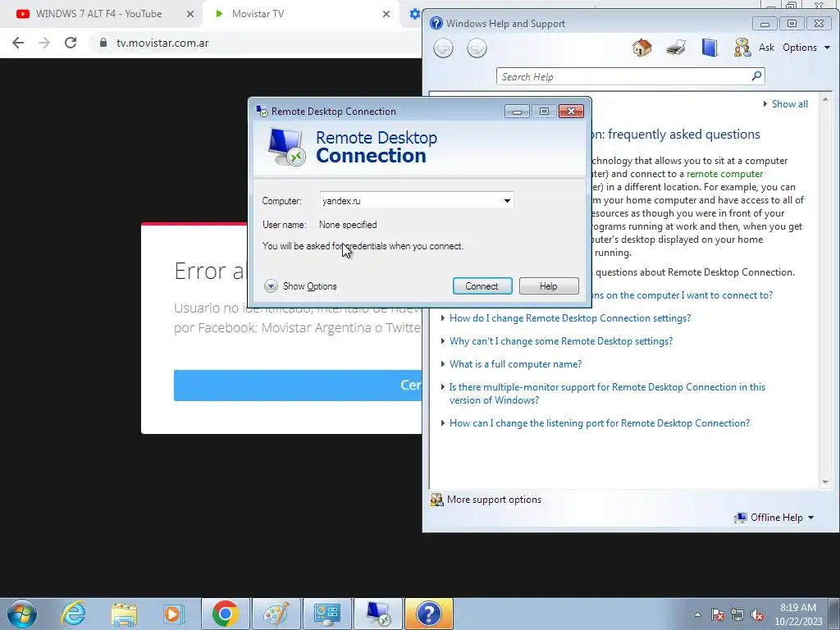
Task: Expand the multiple-monitor support question
Action: click(607, 394)
